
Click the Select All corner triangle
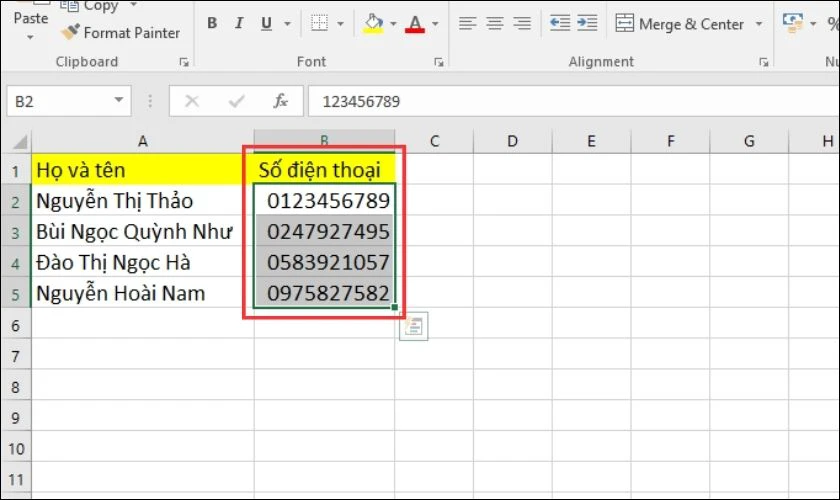pyautogui.click(x=20, y=142)
